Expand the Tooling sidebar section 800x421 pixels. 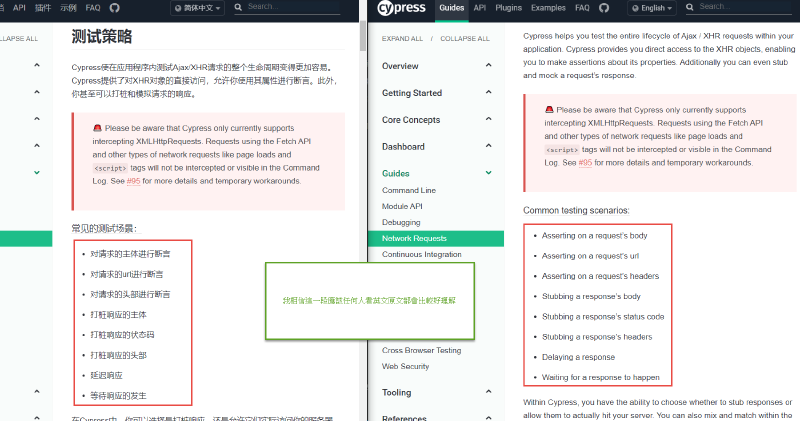pyautogui.click(x=489, y=393)
